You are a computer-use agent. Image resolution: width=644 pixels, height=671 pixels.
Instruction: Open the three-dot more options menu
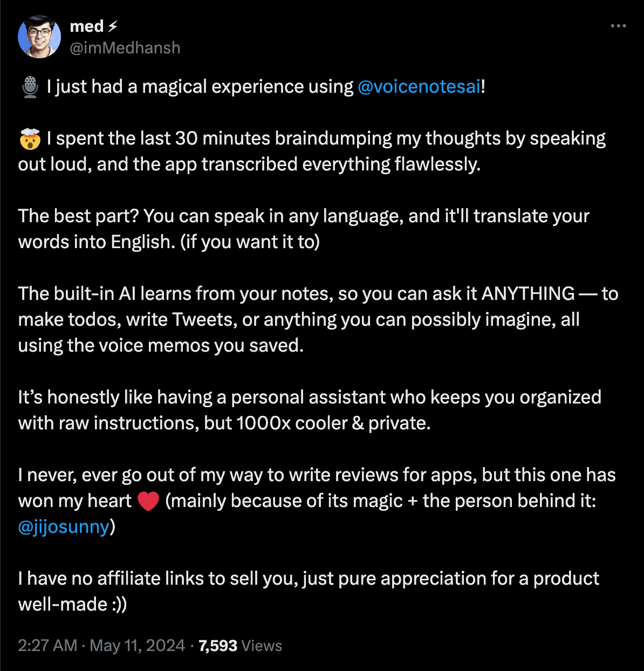618,26
